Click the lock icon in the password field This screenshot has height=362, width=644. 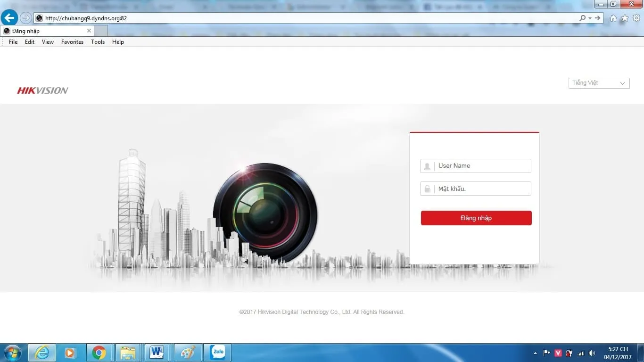(427, 189)
